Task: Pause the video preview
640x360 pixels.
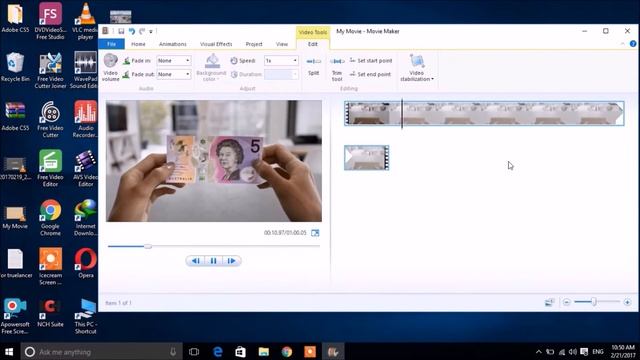Action: [x=213, y=261]
